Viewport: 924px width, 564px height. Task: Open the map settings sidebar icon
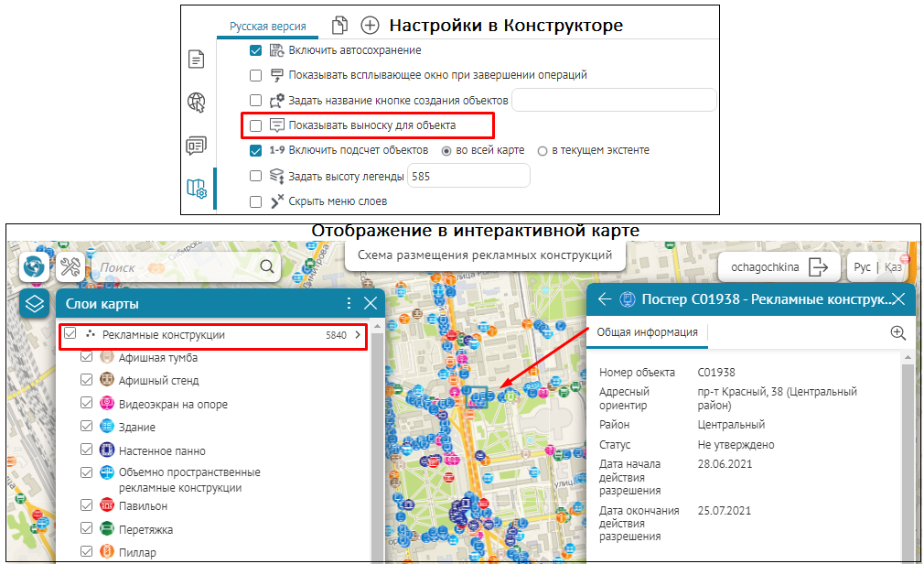tap(196, 189)
